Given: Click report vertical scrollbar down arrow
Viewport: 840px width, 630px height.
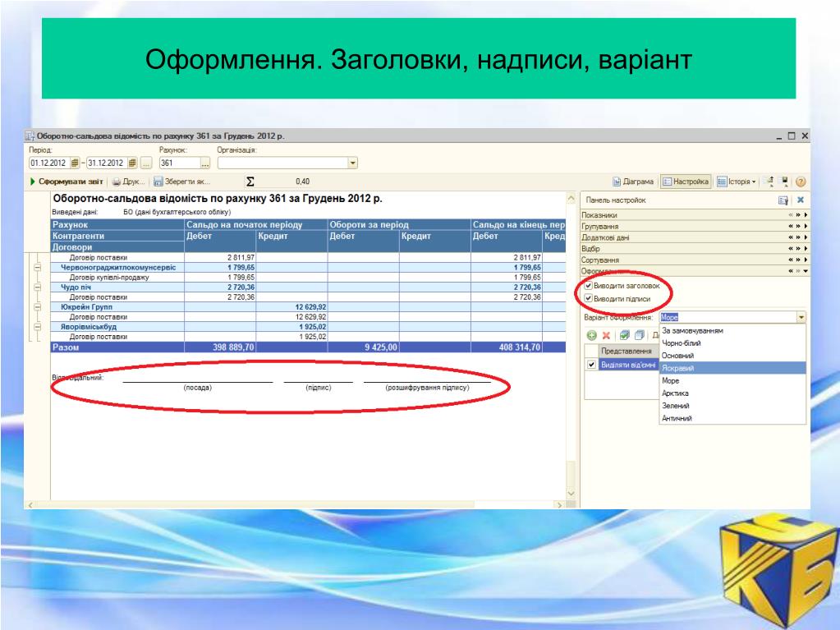Looking at the screenshot, I should coord(571,494).
